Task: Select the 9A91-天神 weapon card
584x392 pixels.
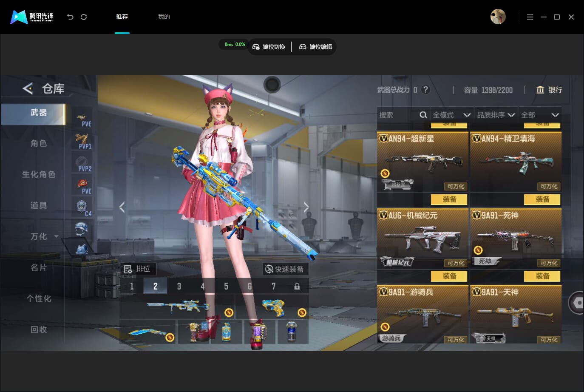Action: [x=516, y=315]
